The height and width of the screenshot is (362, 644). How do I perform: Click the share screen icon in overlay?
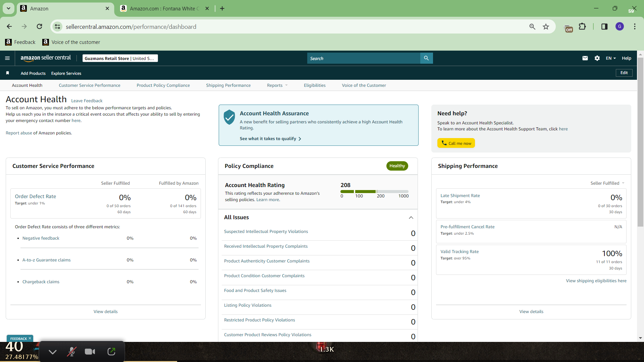[111, 352]
